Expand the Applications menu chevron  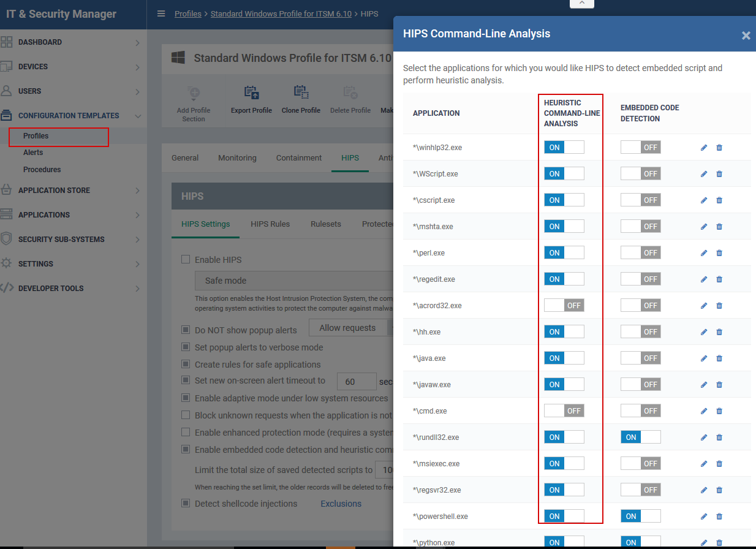pyautogui.click(x=137, y=215)
